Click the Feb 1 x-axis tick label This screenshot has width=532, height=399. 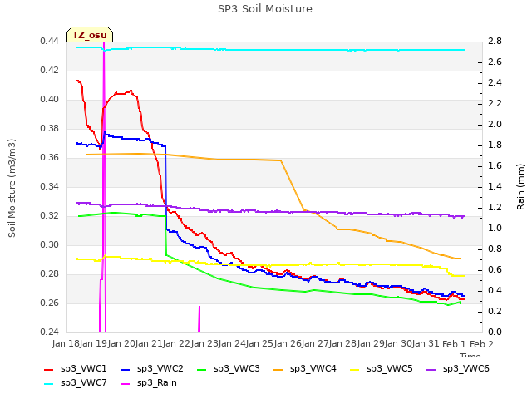(454, 343)
